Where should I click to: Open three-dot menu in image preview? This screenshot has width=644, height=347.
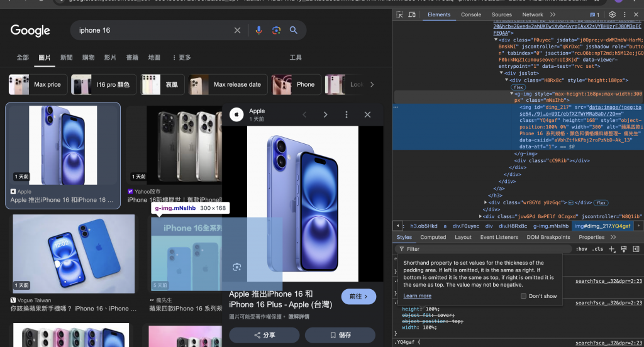[x=347, y=114]
